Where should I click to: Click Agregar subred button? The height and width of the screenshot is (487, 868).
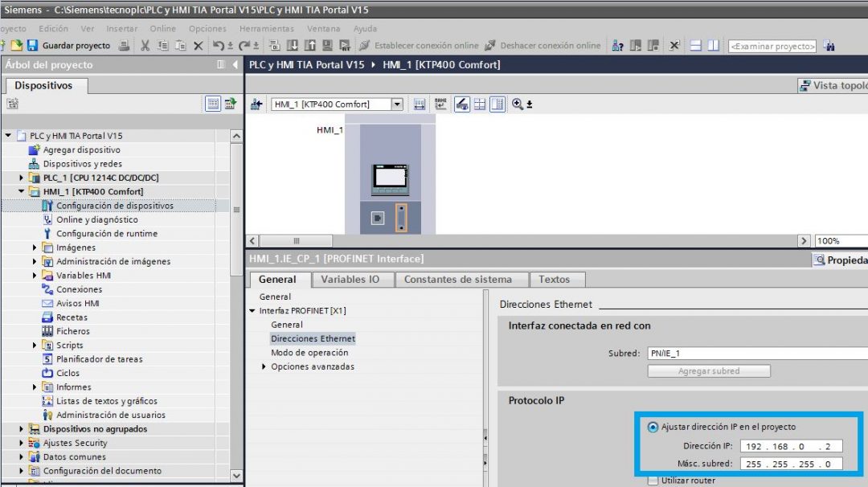click(709, 370)
